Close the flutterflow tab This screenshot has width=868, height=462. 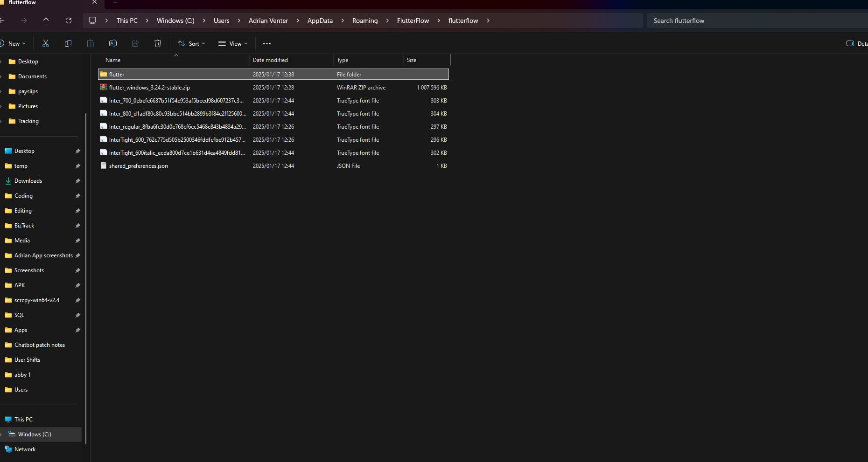pyautogui.click(x=95, y=2)
